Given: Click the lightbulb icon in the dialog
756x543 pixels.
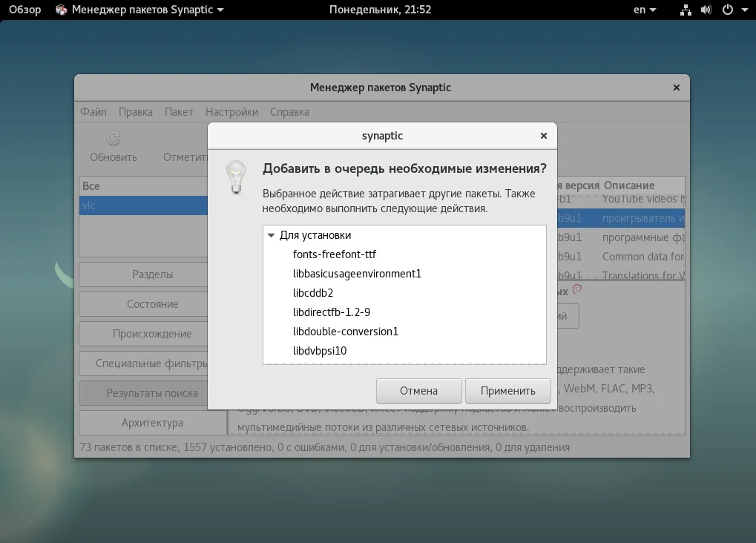Looking at the screenshot, I should coord(236,177).
